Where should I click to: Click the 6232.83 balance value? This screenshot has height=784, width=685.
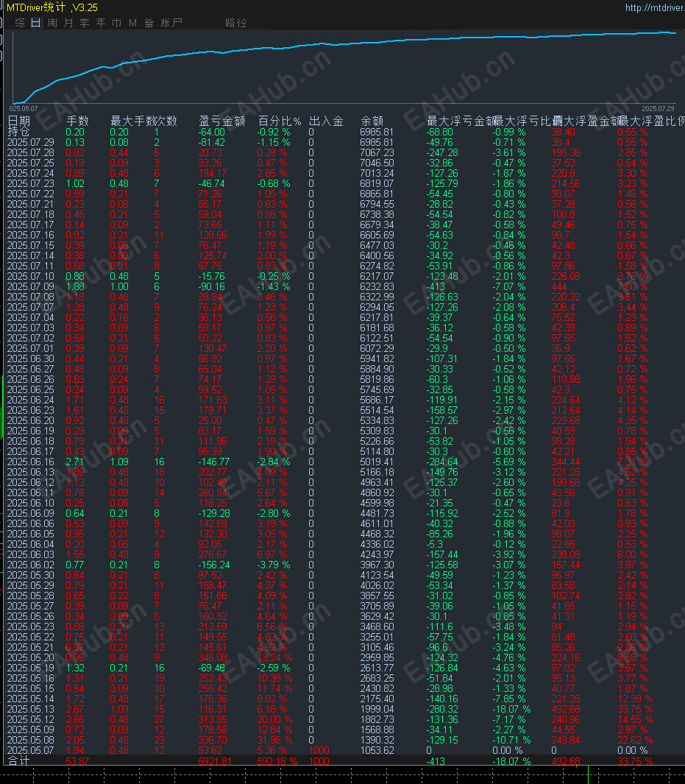pos(377,286)
